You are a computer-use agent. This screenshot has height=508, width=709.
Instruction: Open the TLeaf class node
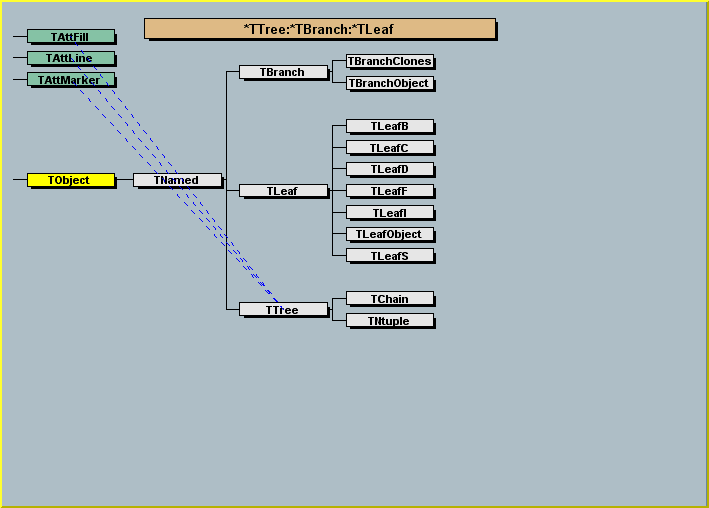(284, 190)
